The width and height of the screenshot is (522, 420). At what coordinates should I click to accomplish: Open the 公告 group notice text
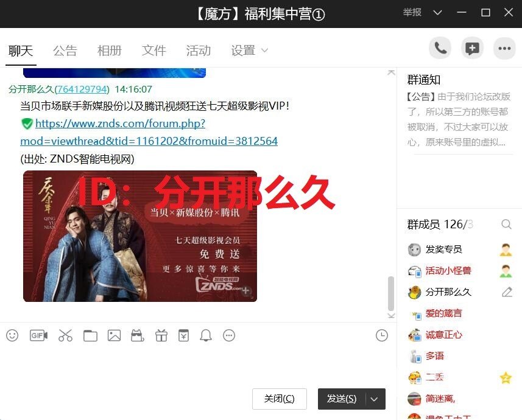click(458, 119)
